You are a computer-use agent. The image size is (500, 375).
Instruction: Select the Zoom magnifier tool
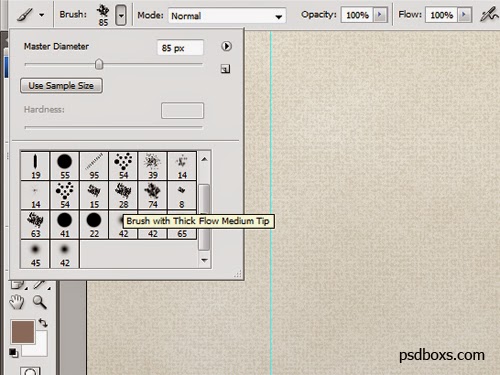pyautogui.click(x=40, y=302)
